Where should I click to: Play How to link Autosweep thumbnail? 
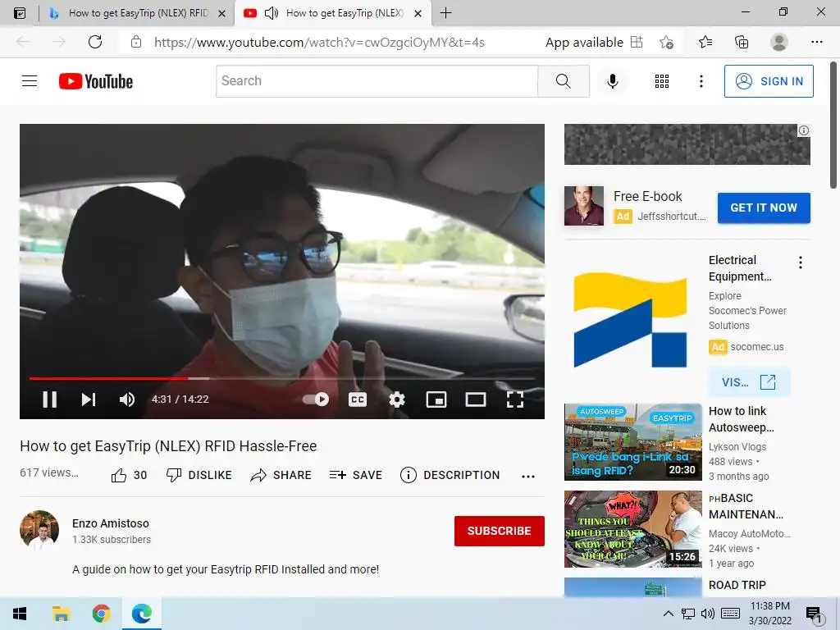[x=632, y=442]
